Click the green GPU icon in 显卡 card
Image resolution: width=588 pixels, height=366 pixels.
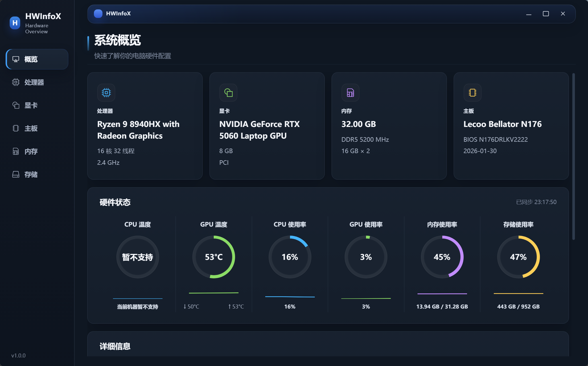(228, 92)
